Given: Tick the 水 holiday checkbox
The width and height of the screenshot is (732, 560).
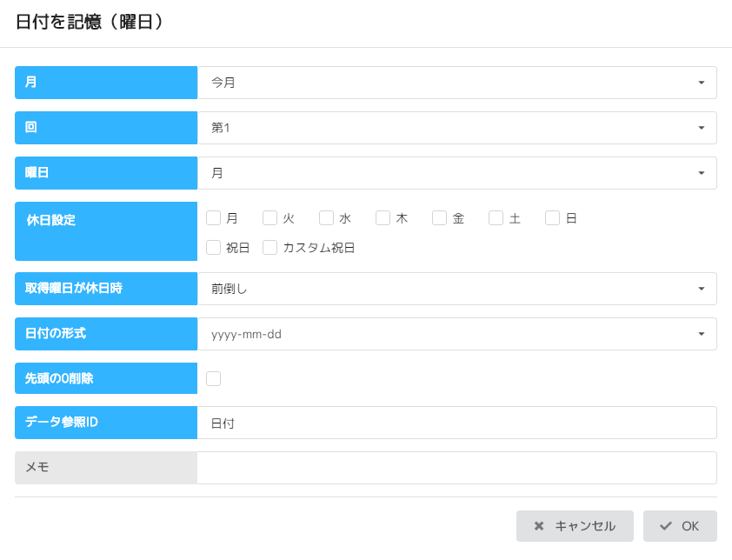Looking at the screenshot, I should [x=327, y=218].
